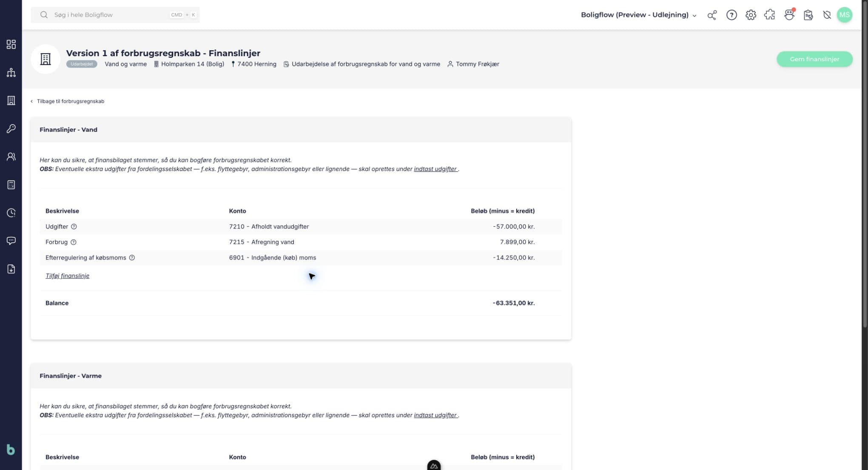868x470 pixels.
Task: Open the puzzle piece integrations icon
Action: pos(769,15)
